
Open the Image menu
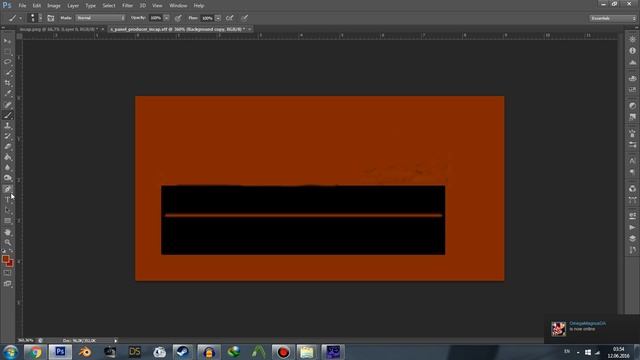click(x=53, y=6)
